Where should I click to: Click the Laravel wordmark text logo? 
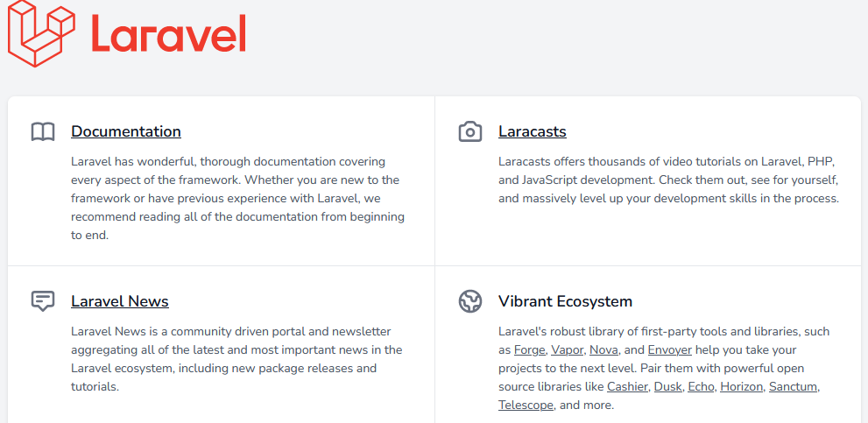point(168,32)
